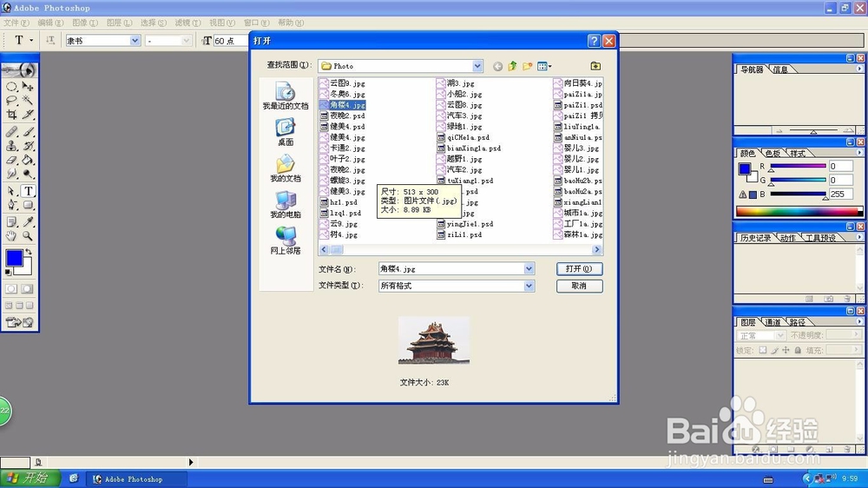Open the Type tool preset picker arrow
868x488 pixels.
[x=31, y=41]
